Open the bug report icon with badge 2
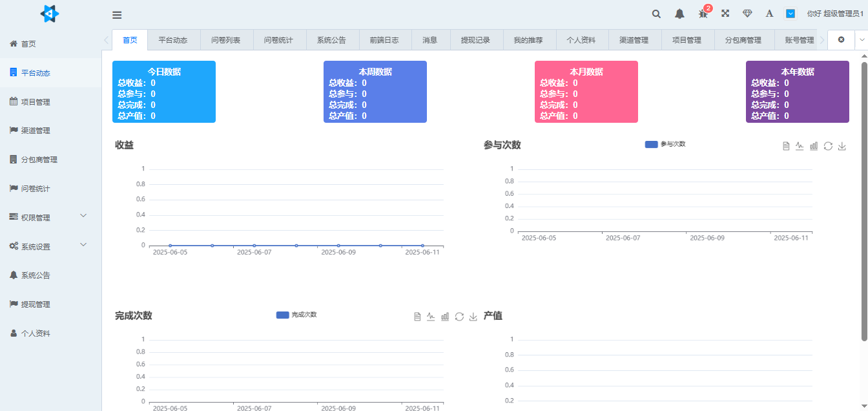This screenshot has width=868, height=411. pyautogui.click(x=702, y=14)
